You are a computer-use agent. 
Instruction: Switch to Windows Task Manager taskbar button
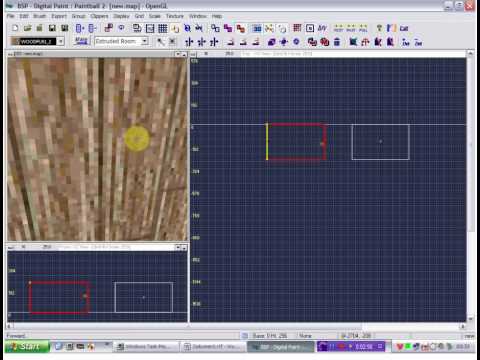146,347
